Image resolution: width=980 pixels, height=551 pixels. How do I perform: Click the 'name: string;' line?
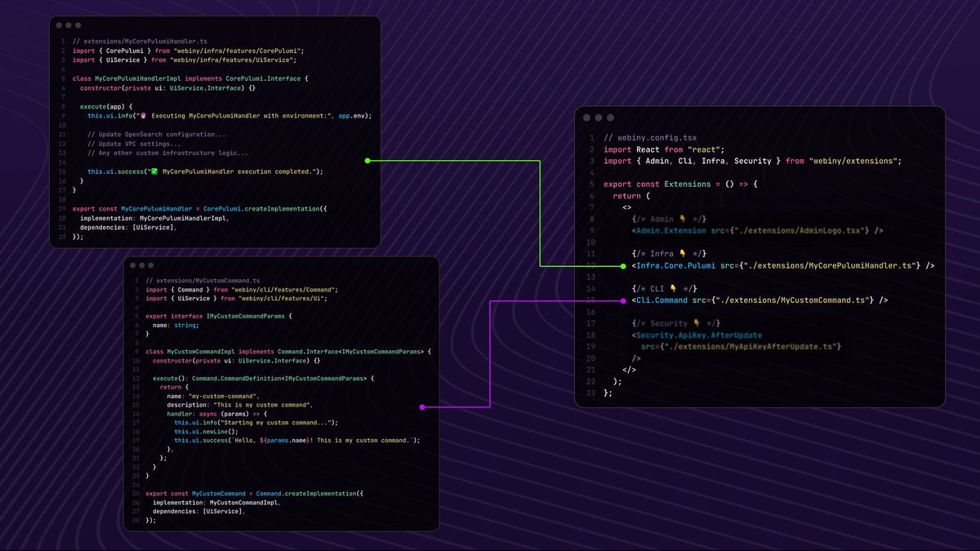click(x=175, y=325)
